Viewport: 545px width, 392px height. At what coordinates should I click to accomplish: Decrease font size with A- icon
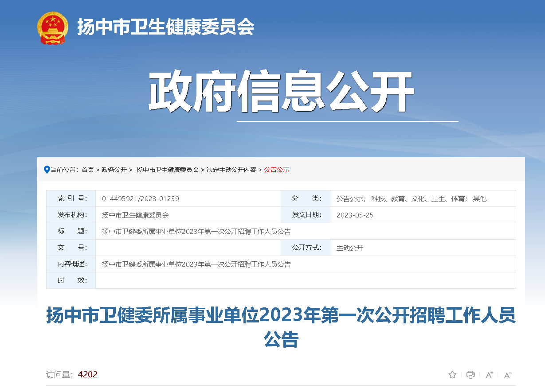pos(508,375)
